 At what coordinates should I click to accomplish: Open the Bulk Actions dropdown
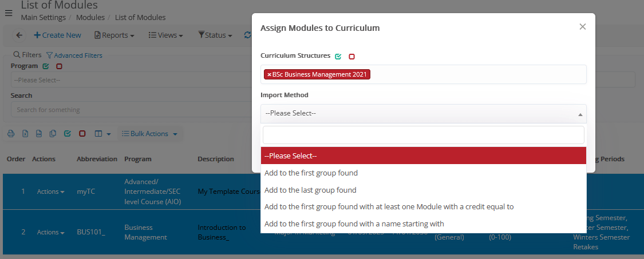coord(149,134)
